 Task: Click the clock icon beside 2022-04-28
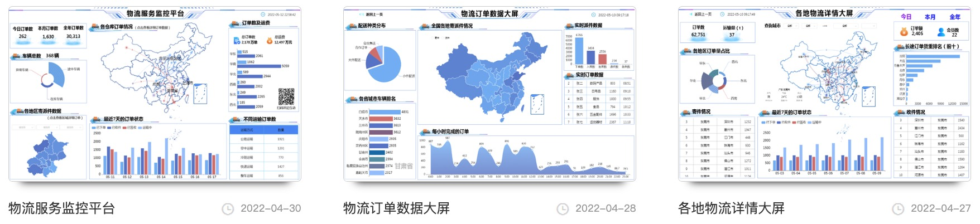click(x=563, y=209)
